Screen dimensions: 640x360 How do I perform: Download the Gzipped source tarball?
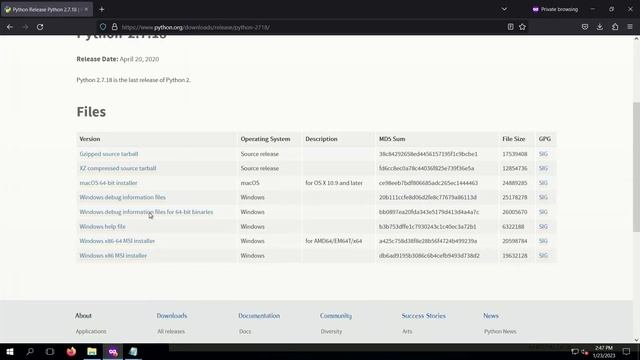click(x=109, y=154)
